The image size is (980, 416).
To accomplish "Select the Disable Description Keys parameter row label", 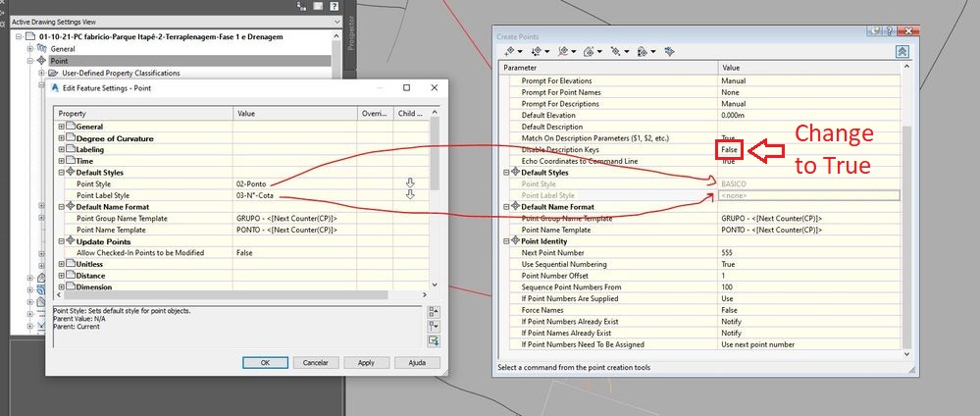I will coord(560,150).
